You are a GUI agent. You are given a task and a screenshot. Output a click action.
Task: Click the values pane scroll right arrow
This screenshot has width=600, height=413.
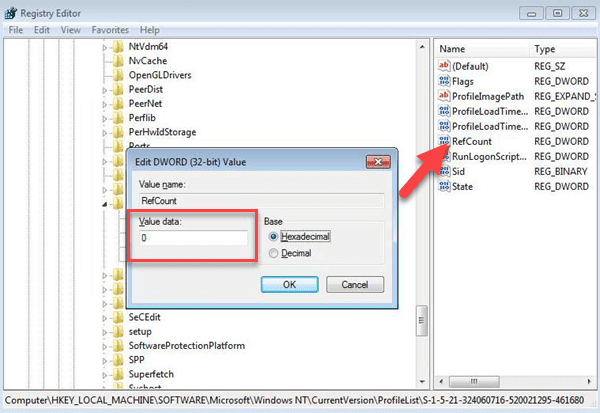[x=589, y=381]
